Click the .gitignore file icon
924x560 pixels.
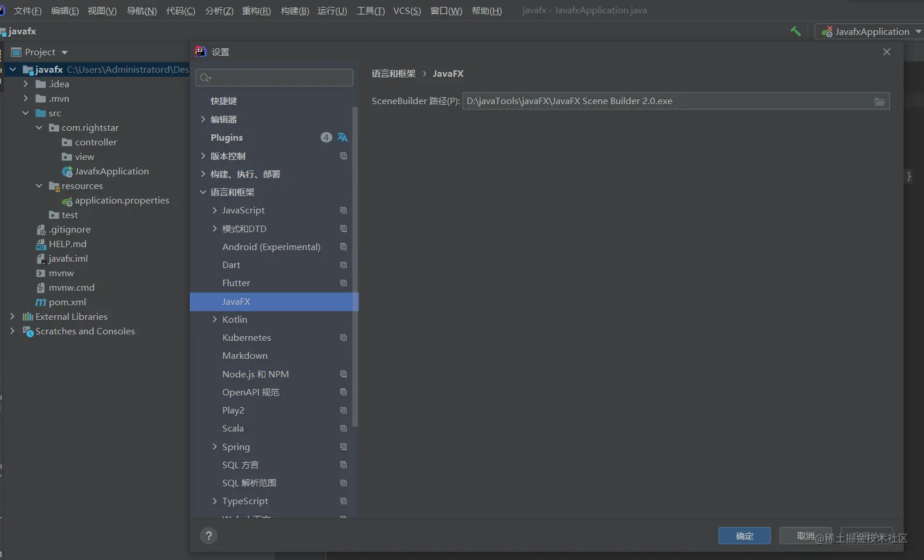(x=41, y=230)
